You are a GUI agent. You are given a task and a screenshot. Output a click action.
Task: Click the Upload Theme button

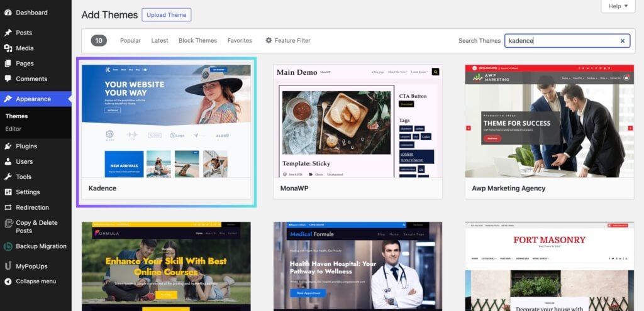166,15
